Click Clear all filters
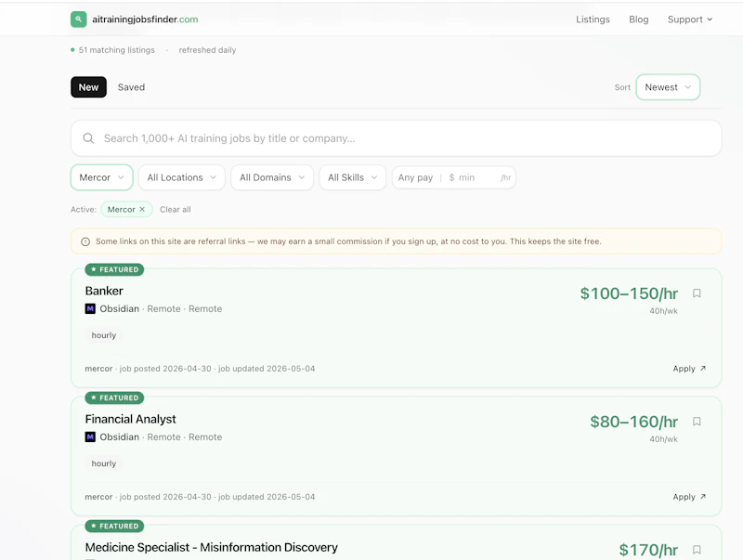 [x=176, y=209]
